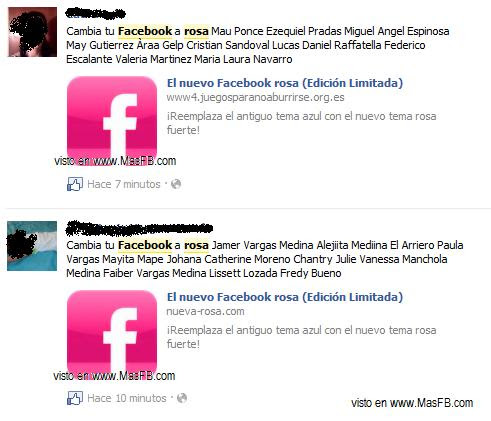Click tagged name Maria Laura Navarro
This screenshot has width=491, height=421.
pyautogui.click(x=243, y=59)
